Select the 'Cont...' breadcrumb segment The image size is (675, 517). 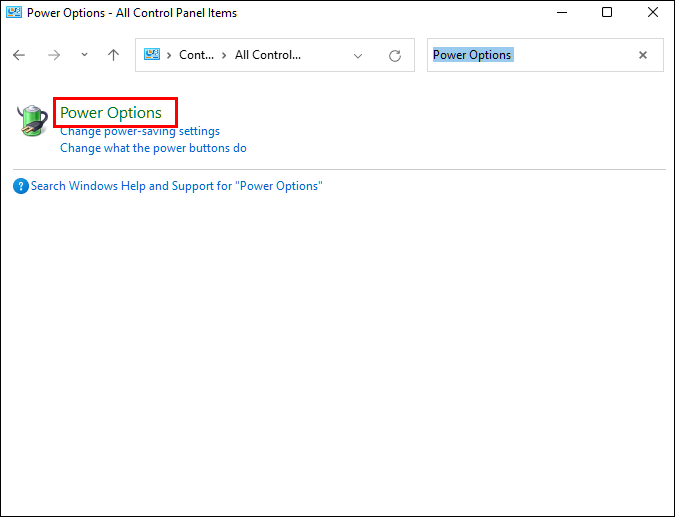(x=196, y=55)
